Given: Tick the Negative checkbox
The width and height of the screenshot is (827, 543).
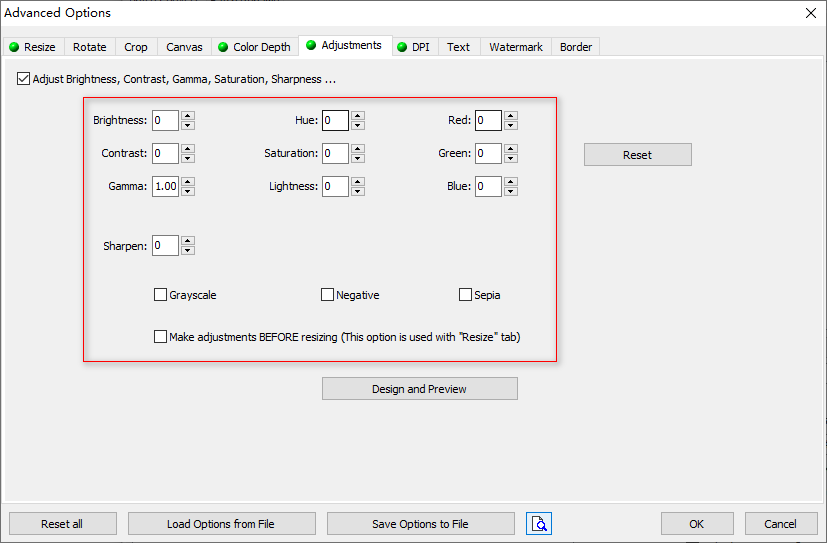Looking at the screenshot, I should point(327,294).
